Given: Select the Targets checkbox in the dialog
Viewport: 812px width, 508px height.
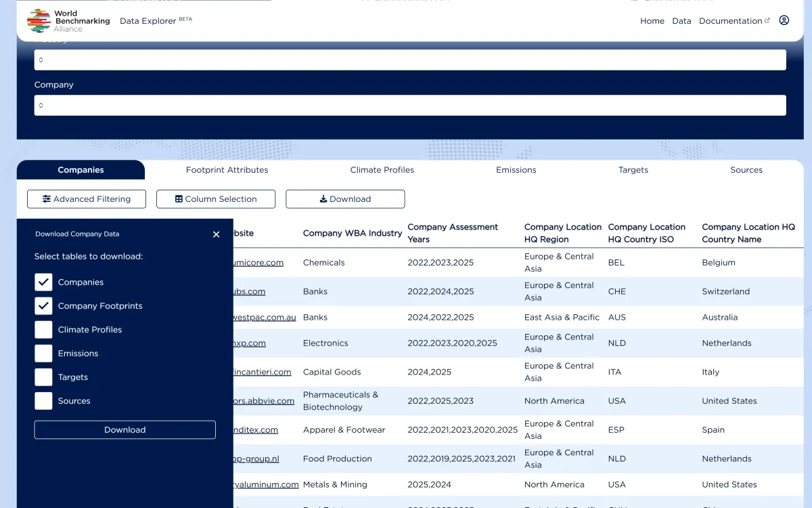Looking at the screenshot, I should click(x=43, y=377).
